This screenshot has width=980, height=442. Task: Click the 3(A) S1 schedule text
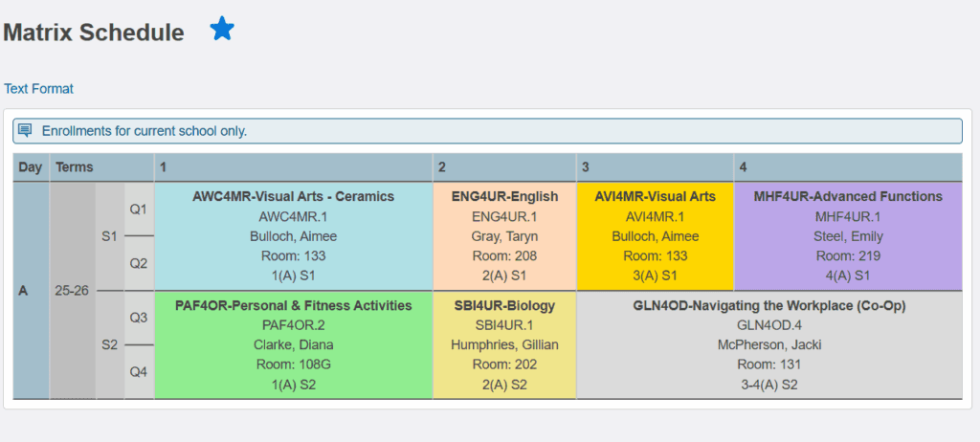click(655, 276)
